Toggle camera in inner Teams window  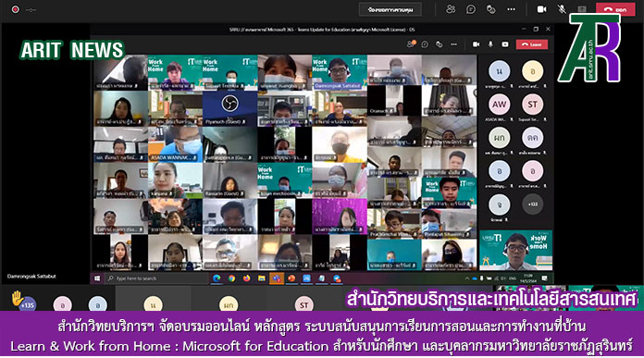pos(476,43)
